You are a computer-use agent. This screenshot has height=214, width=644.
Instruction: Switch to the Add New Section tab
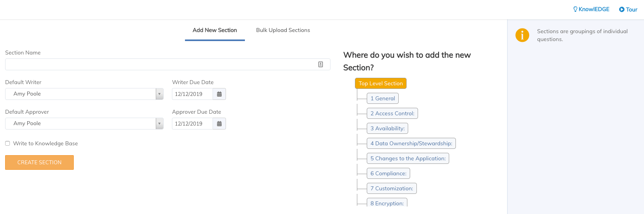point(215,30)
